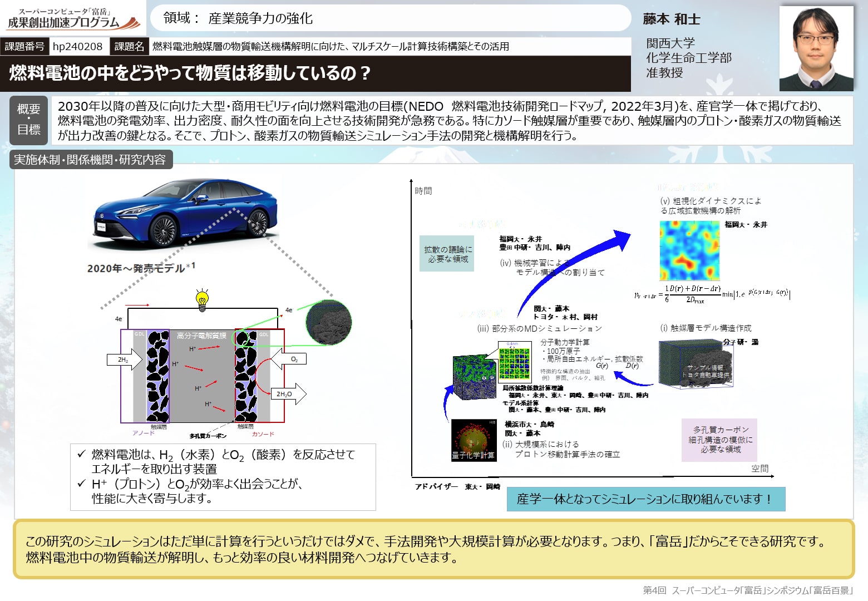Click the overview paragraph starting 2030年以降
Screen dimensions: 868x601
[450, 121]
